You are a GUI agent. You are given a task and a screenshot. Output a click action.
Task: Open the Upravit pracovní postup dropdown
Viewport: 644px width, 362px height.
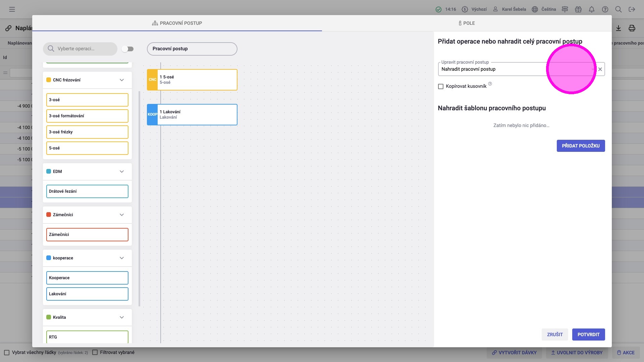click(592, 69)
